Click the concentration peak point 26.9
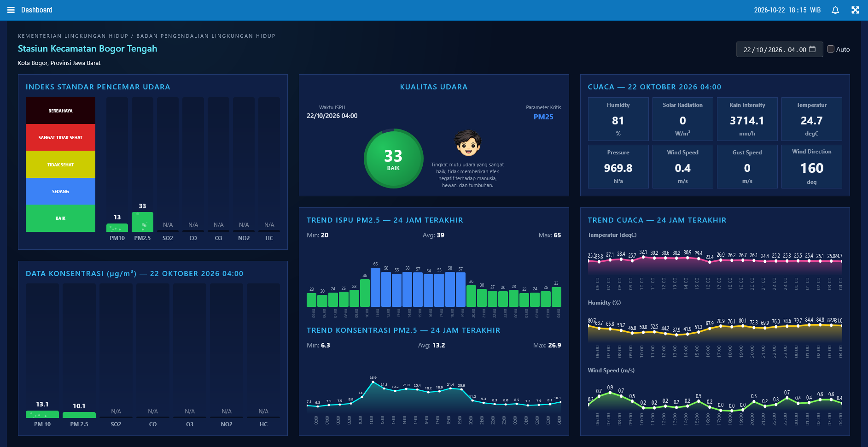The image size is (868, 447). (x=373, y=382)
